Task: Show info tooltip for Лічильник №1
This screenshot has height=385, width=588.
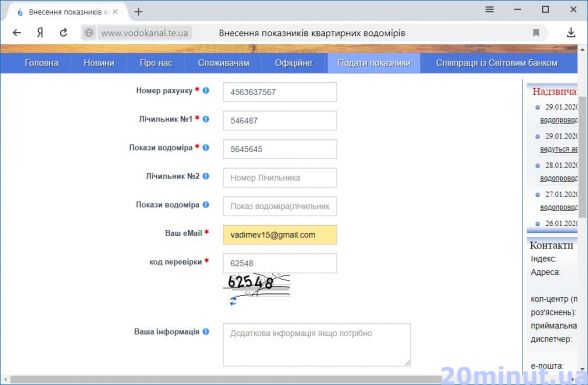Action: coord(206,119)
